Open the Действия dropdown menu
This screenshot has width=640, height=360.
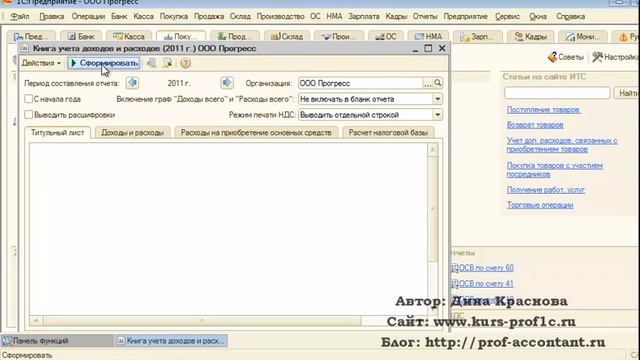tap(41, 63)
